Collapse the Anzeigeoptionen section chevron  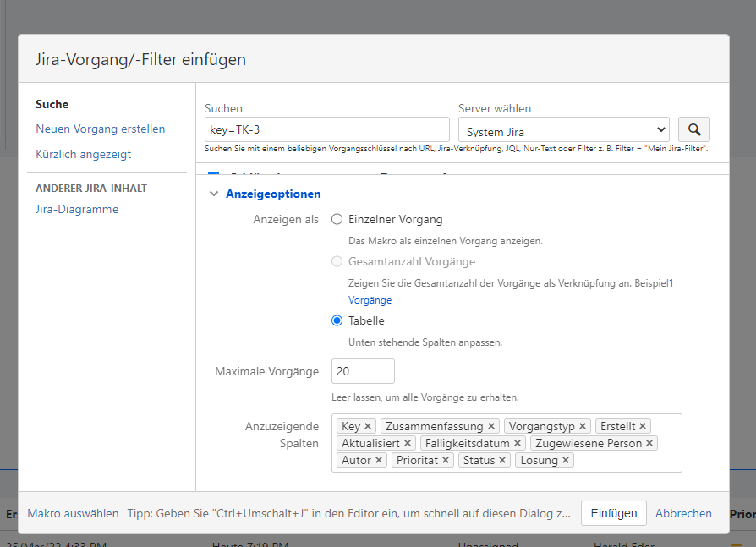[x=214, y=194]
